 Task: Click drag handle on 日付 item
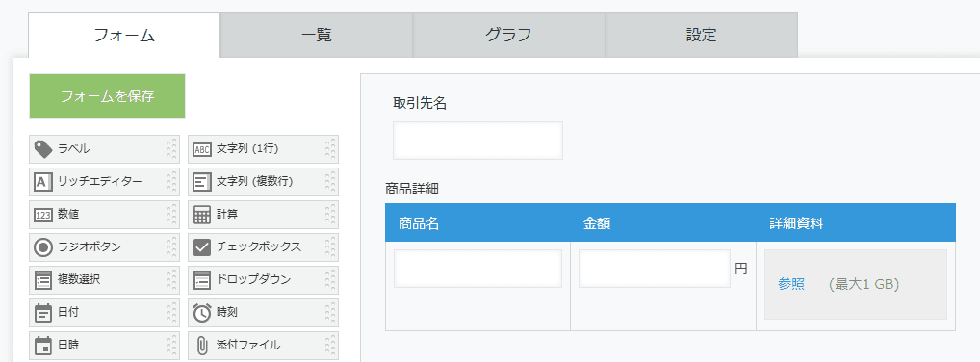click(172, 312)
